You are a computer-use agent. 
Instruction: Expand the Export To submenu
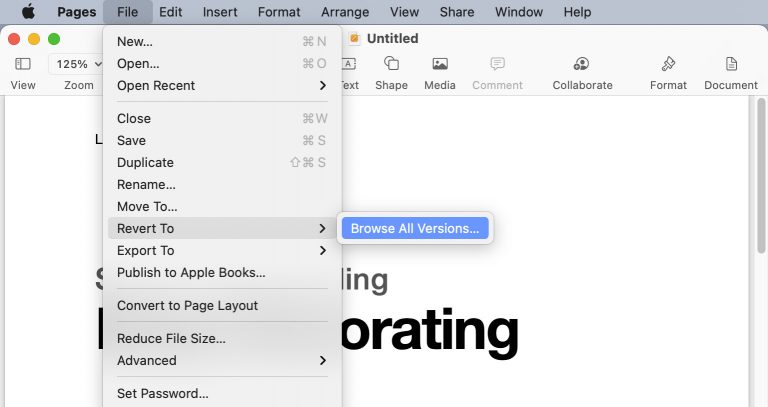pyautogui.click(x=221, y=250)
